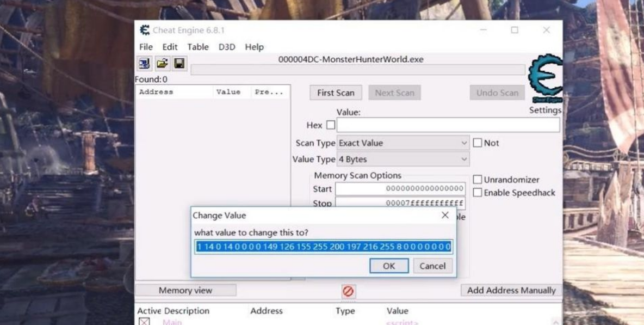This screenshot has width=644, height=325.
Task: Click the Memory Scan Options label
Action: point(358,175)
